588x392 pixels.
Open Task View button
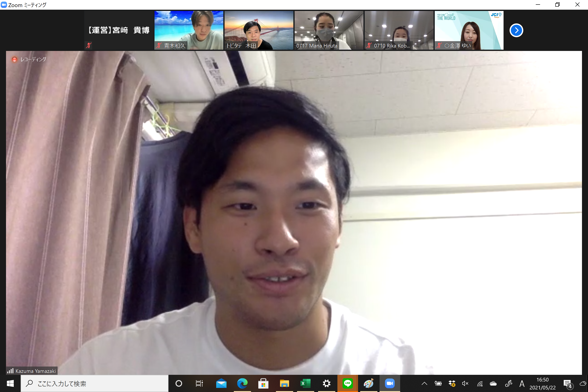(199, 383)
